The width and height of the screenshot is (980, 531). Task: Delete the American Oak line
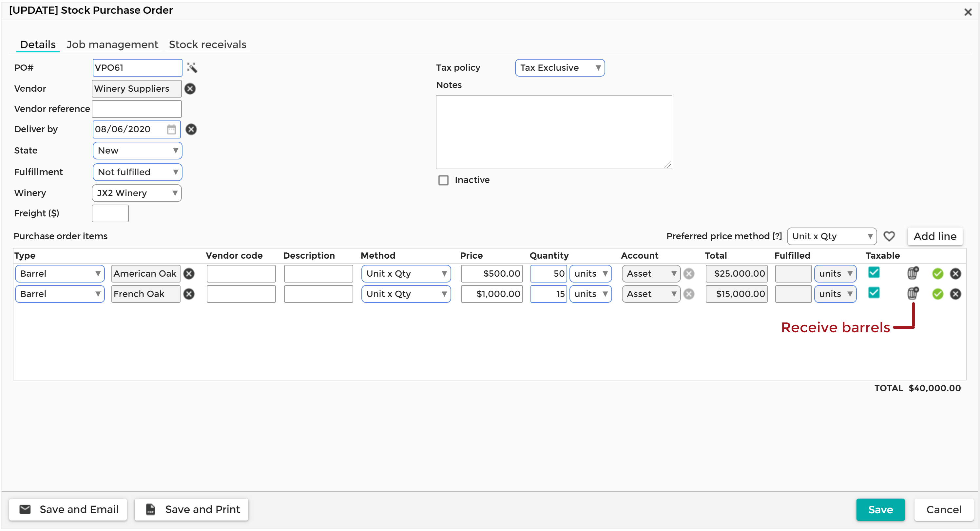(955, 274)
